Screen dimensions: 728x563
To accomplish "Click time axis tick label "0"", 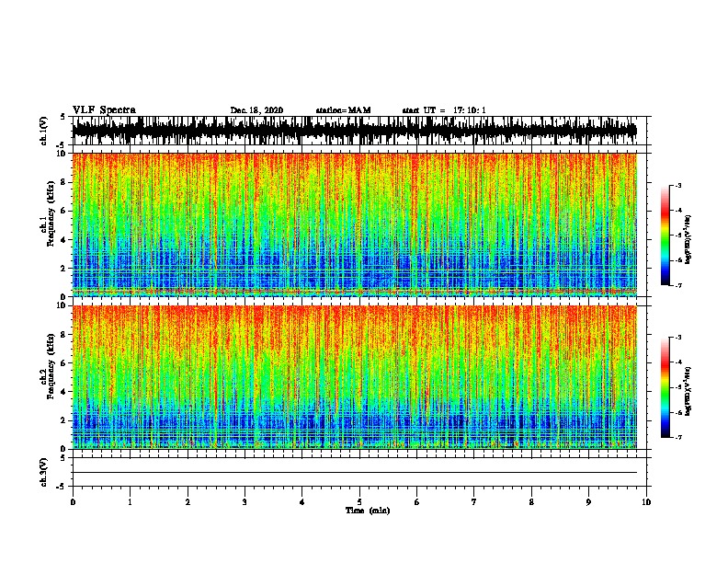I will click(x=73, y=502).
